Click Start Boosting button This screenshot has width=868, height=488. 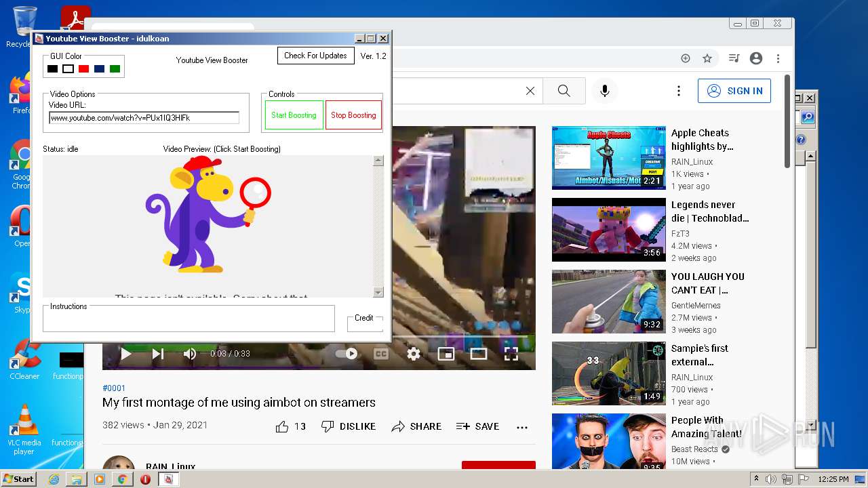coord(294,115)
